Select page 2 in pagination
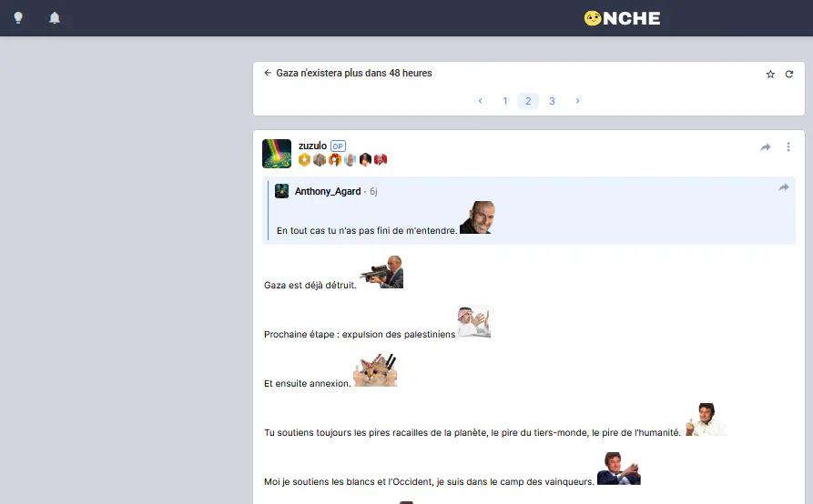The image size is (813, 504). [528, 101]
